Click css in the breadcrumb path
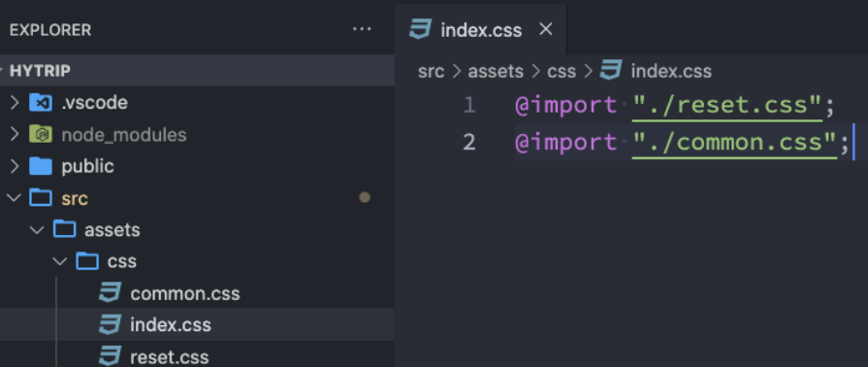Viewport: 868px width, 367px height. pyautogui.click(x=562, y=72)
